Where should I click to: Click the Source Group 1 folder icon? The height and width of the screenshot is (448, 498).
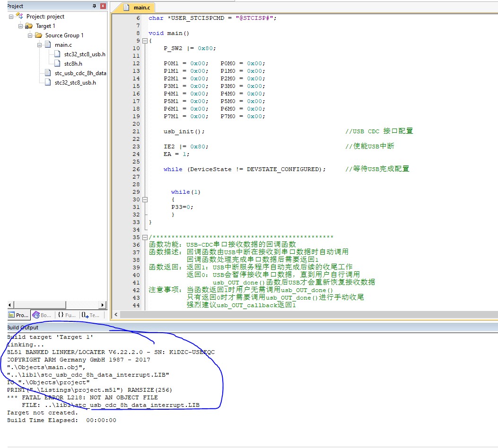pyautogui.click(x=38, y=35)
